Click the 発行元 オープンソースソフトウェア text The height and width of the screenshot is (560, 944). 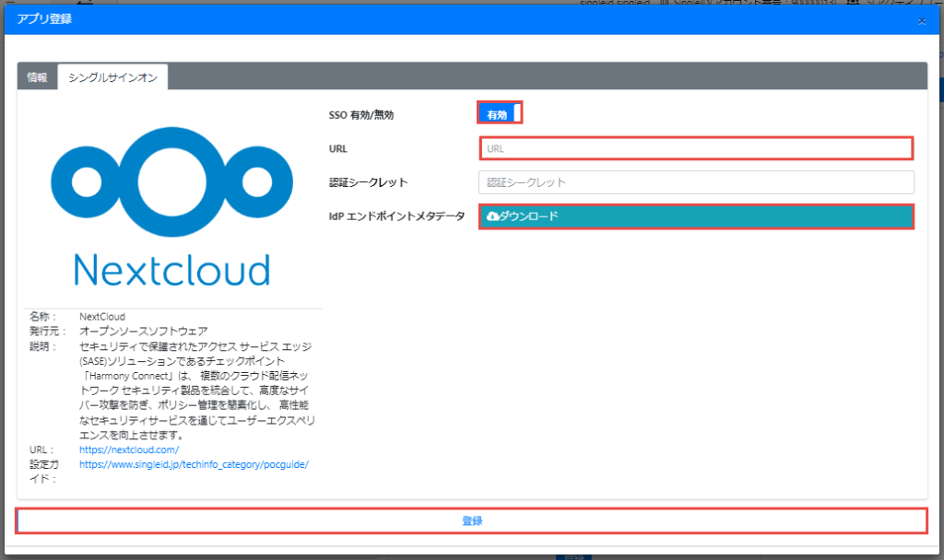coord(143,331)
